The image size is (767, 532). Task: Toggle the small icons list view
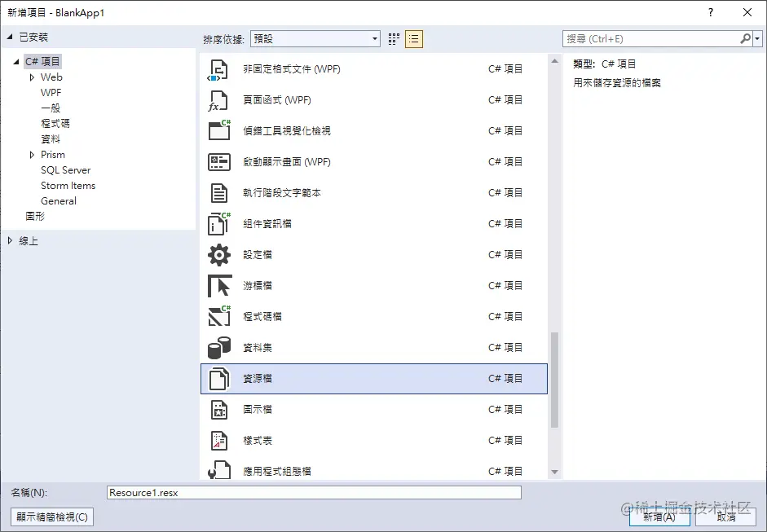[413, 38]
